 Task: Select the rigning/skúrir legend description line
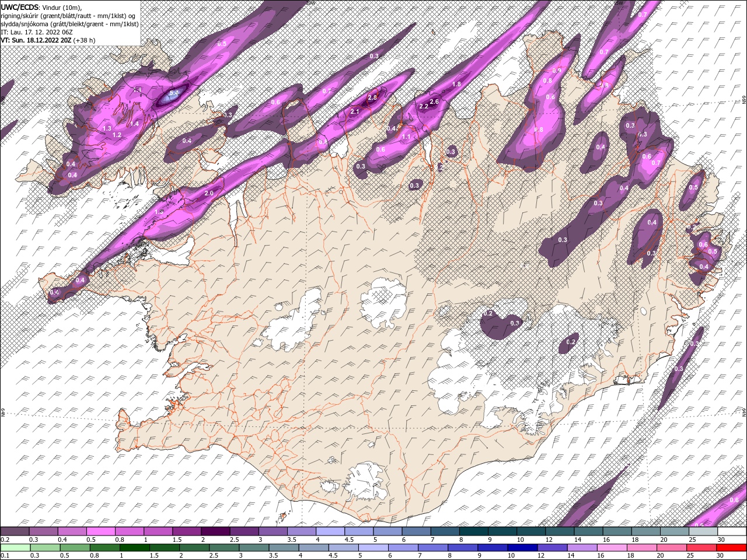click(68, 16)
